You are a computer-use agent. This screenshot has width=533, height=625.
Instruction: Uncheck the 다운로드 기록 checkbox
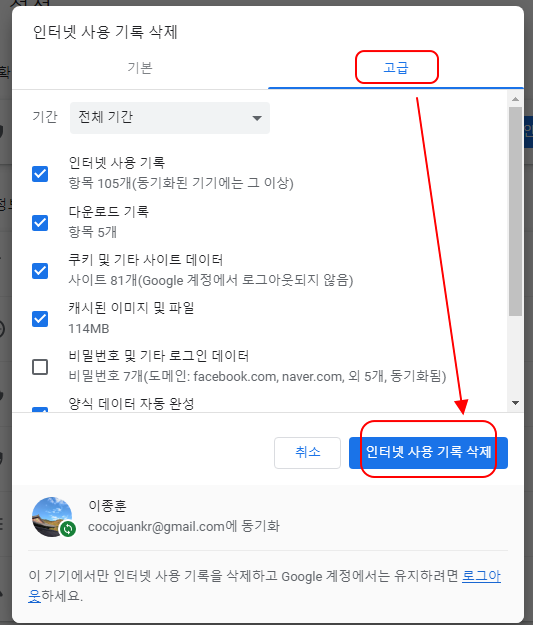click(x=40, y=222)
